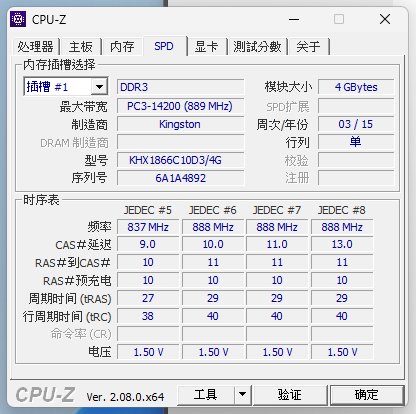Click the 837 MHz frequency cell
The image size is (416, 414).
148,227
